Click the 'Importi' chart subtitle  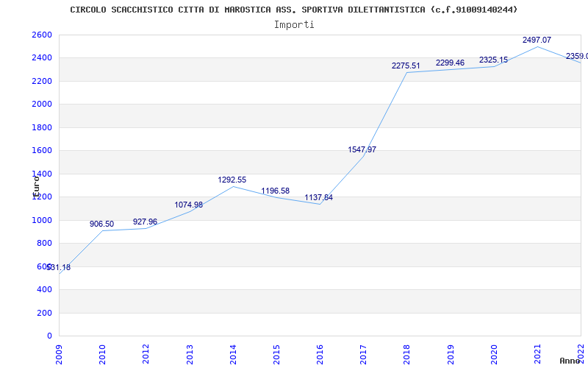293,25
